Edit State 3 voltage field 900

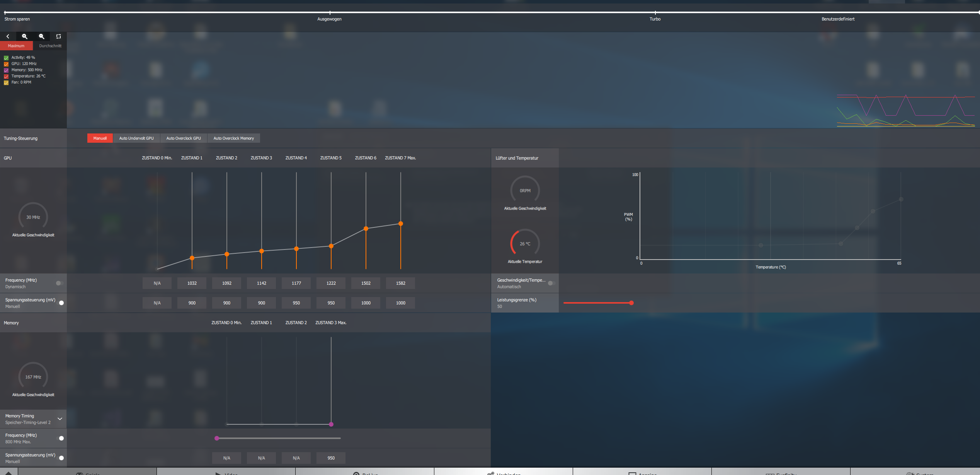[x=262, y=303]
